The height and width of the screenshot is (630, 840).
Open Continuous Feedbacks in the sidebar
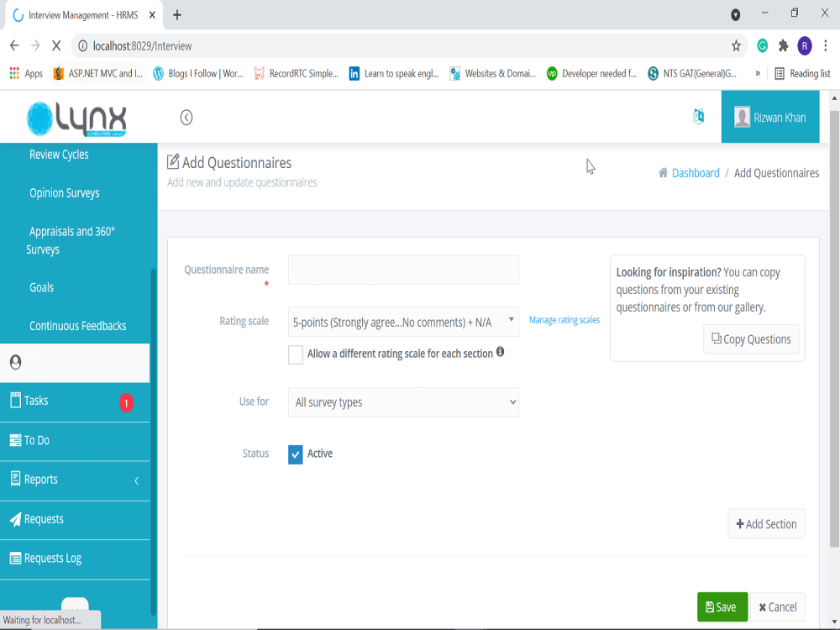[77, 326]
